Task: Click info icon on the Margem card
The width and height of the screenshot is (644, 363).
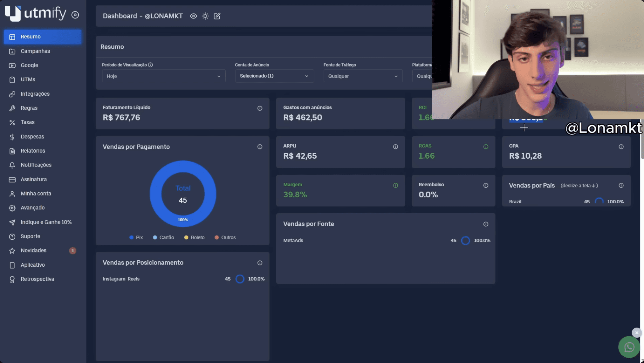Action: (x=395, y=185)
